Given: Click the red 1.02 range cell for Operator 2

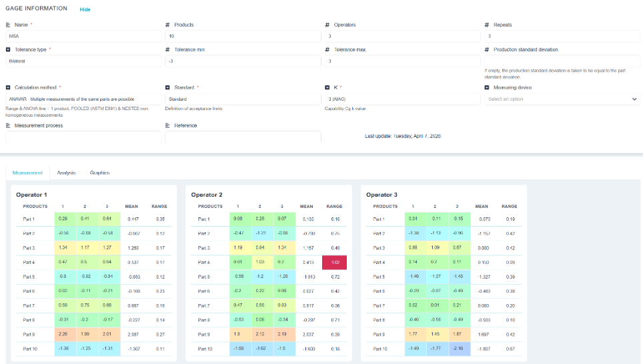Looking at the screenshot, I should (x=335, y=263).
